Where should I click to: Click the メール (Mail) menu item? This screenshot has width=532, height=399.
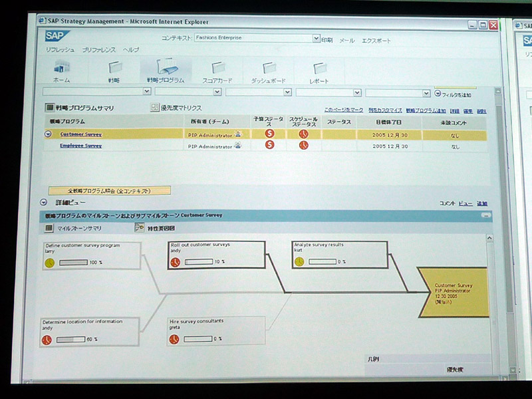click(346, 41)
